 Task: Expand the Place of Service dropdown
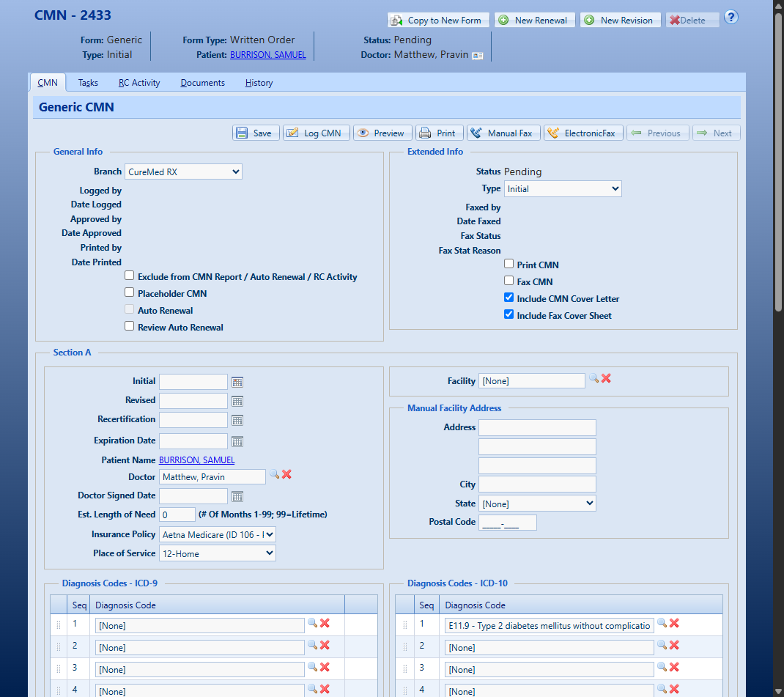coord(218,553)
